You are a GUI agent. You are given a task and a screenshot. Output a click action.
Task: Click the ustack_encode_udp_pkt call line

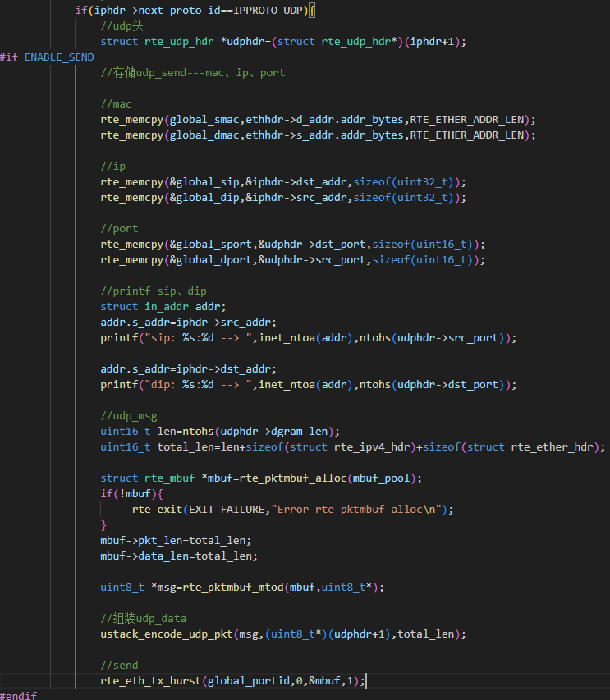[283, 634]
